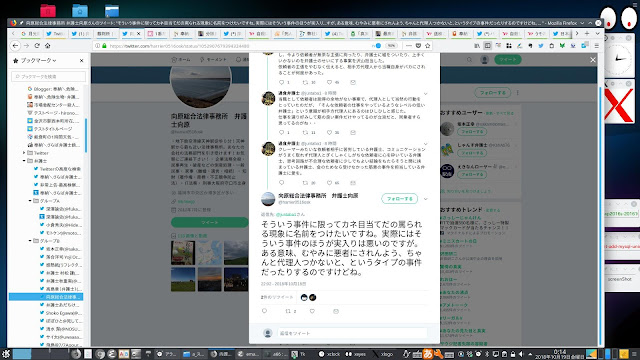This screenshot has height=360, width=640.
Task: Switch to xclock in taskbar
Action: click(x=330, y=354)
